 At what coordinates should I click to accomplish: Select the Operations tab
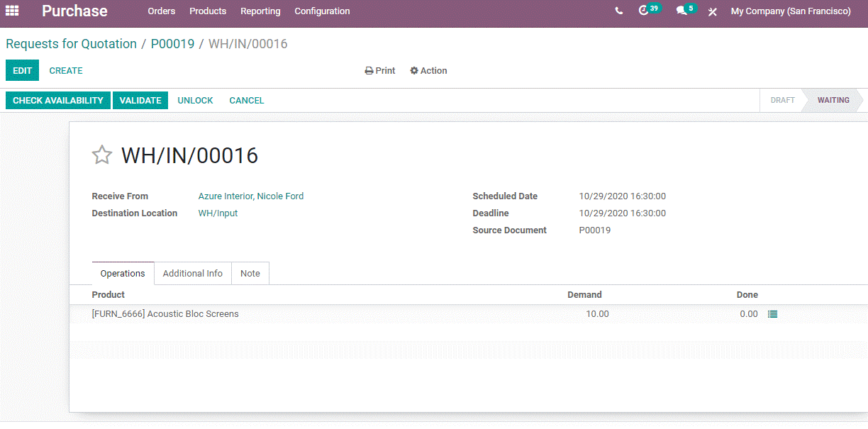click(x=123, y=274)
